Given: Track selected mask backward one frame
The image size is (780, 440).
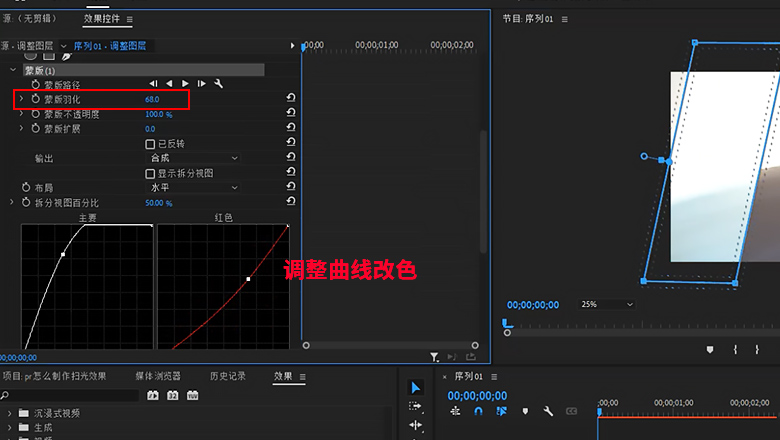Looking at the screenshot, I should click(153, 84).
